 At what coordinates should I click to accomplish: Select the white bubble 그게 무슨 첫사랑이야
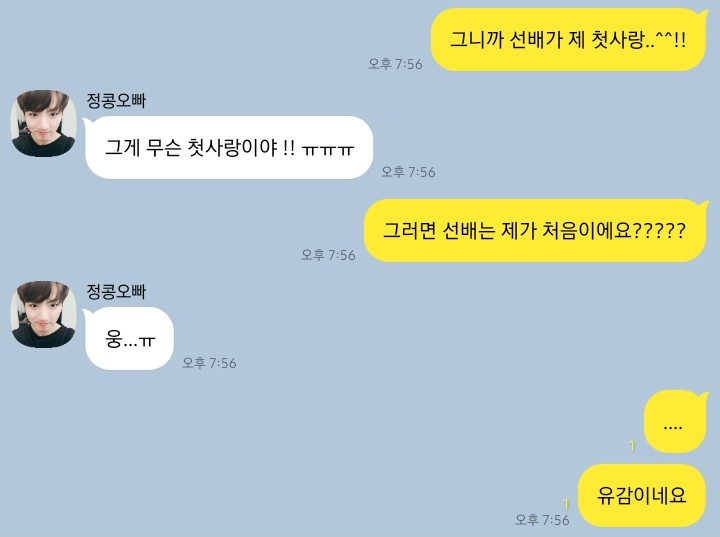pos(228,147)
